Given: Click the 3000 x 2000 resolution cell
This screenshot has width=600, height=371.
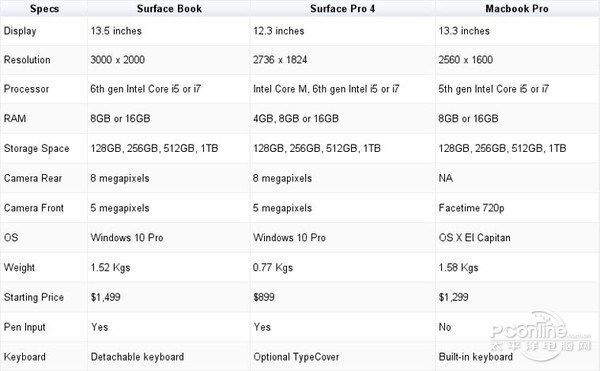Looking at the screenshot, I should tap(117, 60).
